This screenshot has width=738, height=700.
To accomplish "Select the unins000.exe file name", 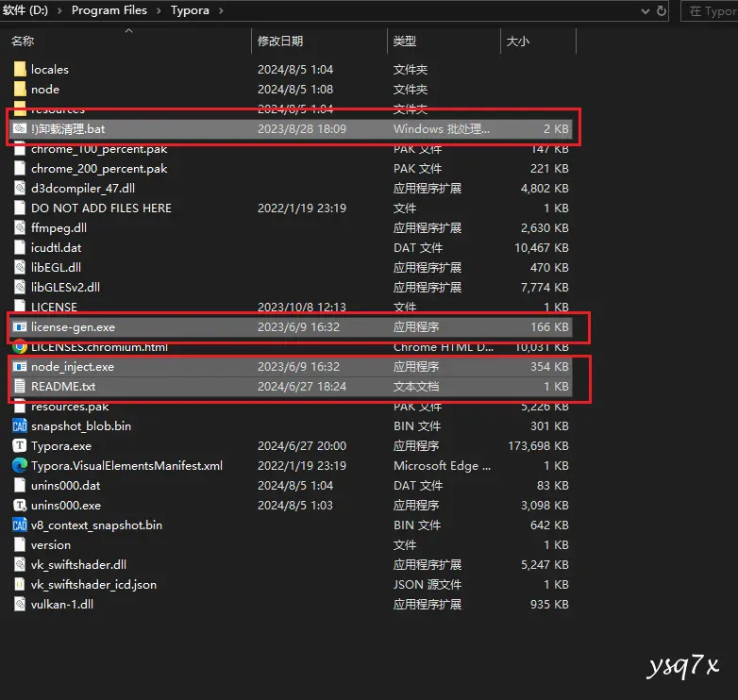I will click(x=66, y=506).
